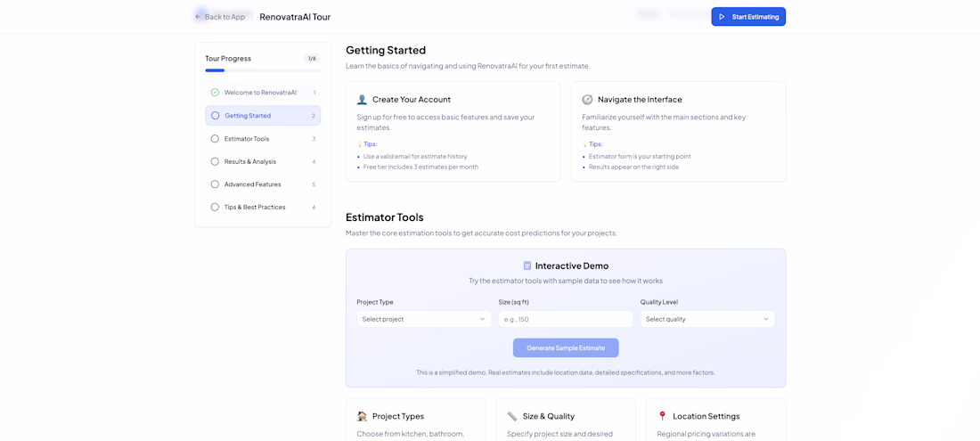Open the Quality Level dropdown

click(706, 319)
